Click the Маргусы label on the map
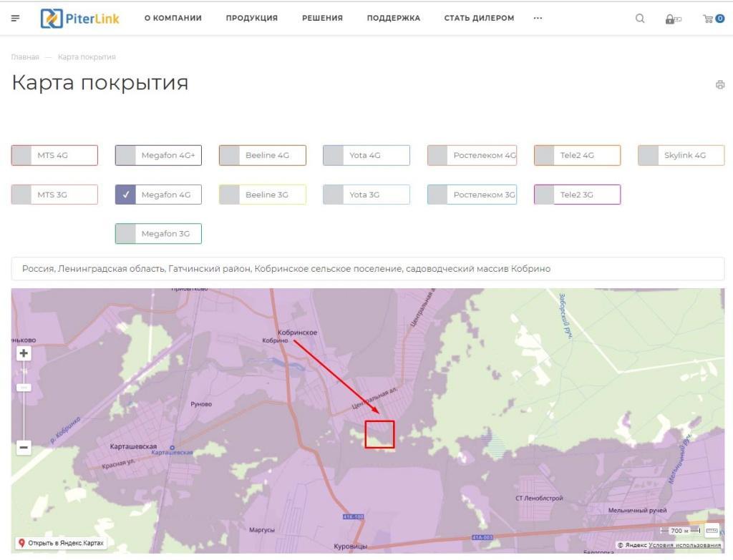This screenshot has height=560, width=733. tap(262, 530)
